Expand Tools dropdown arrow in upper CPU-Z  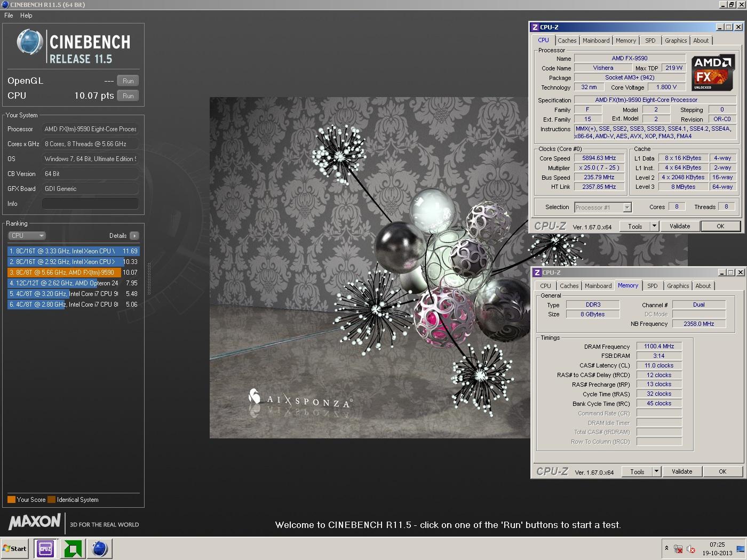click(x=654, y=227)
